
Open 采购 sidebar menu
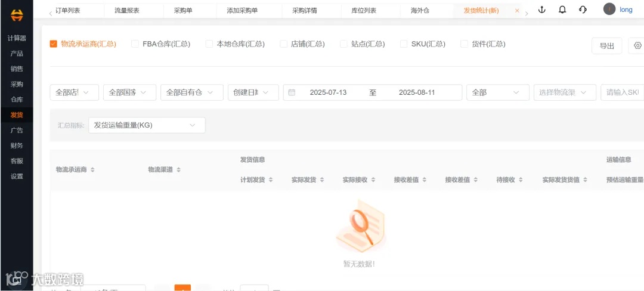click(x=17, y=84)
